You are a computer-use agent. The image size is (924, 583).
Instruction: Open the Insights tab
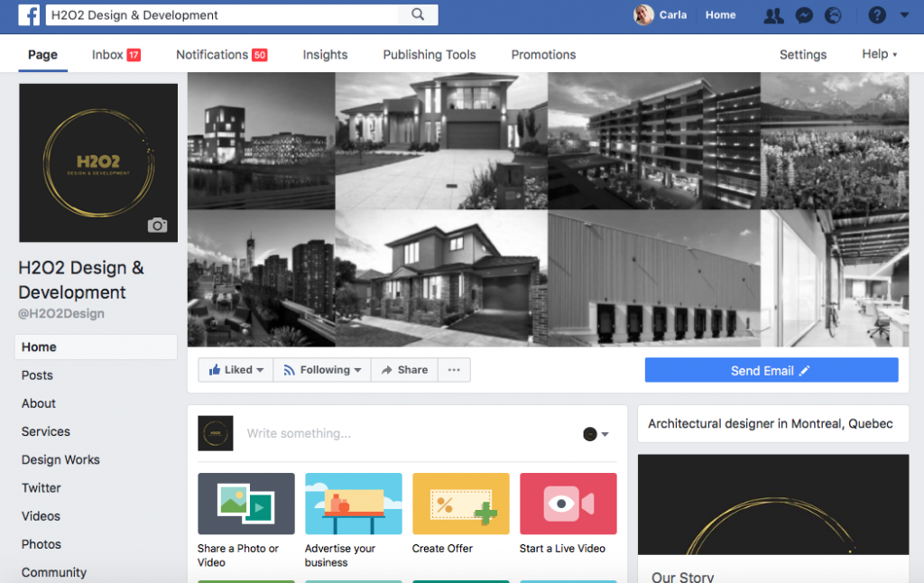[325, 55]
